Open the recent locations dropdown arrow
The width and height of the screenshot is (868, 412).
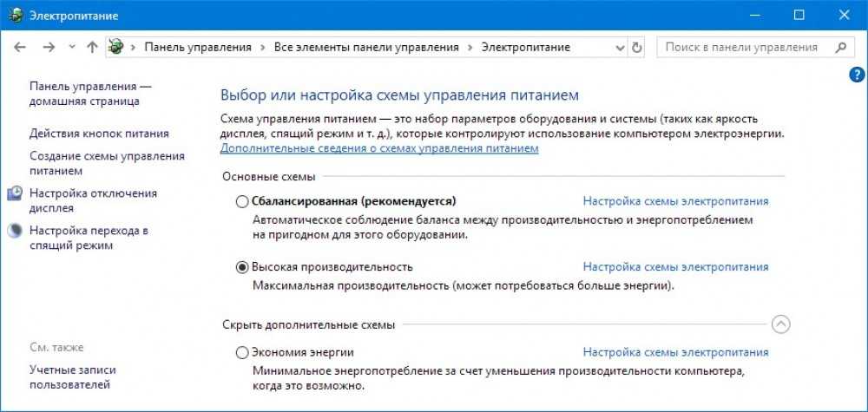point(72,48)
